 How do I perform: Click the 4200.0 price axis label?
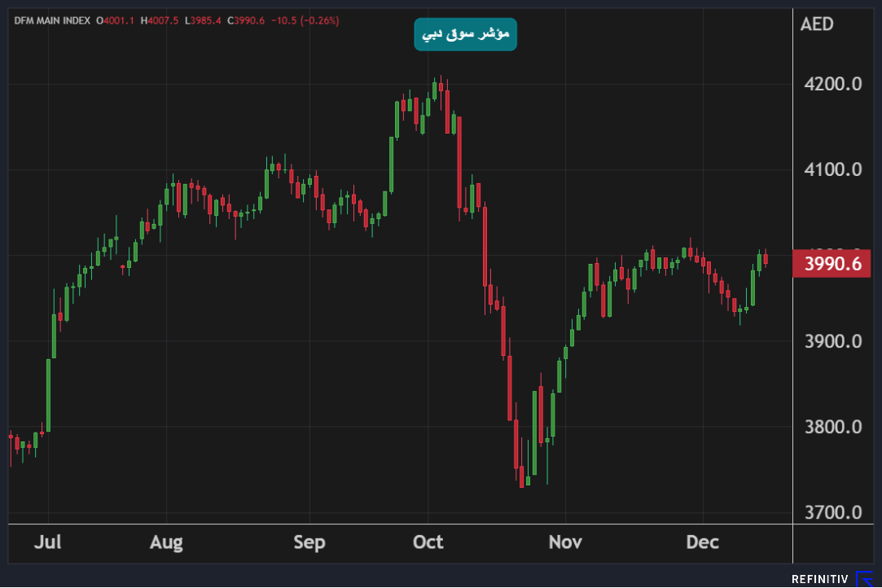point(832,84)
